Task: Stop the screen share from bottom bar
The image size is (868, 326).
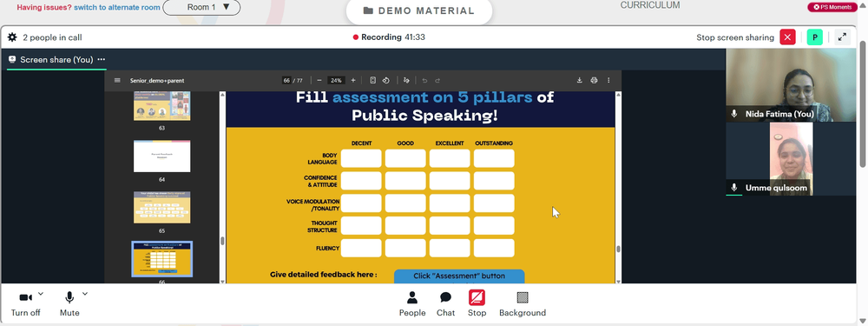Action: [x=477, y=303]
